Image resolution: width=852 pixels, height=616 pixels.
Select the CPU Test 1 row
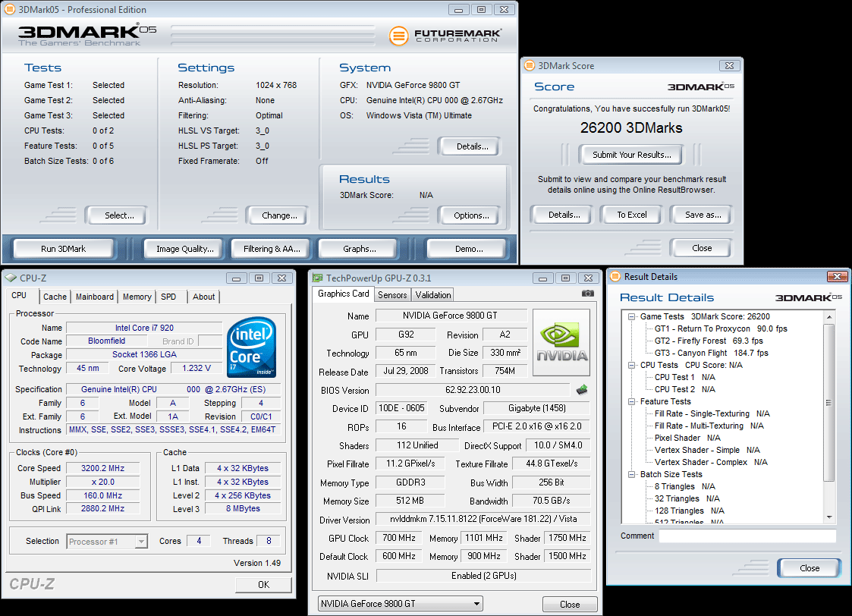(x=684, y=377)
